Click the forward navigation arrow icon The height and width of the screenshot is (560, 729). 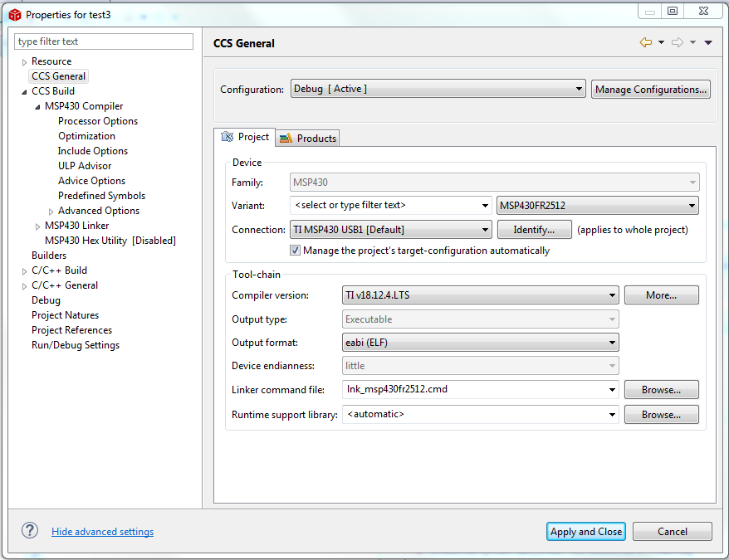pos(677,42)
